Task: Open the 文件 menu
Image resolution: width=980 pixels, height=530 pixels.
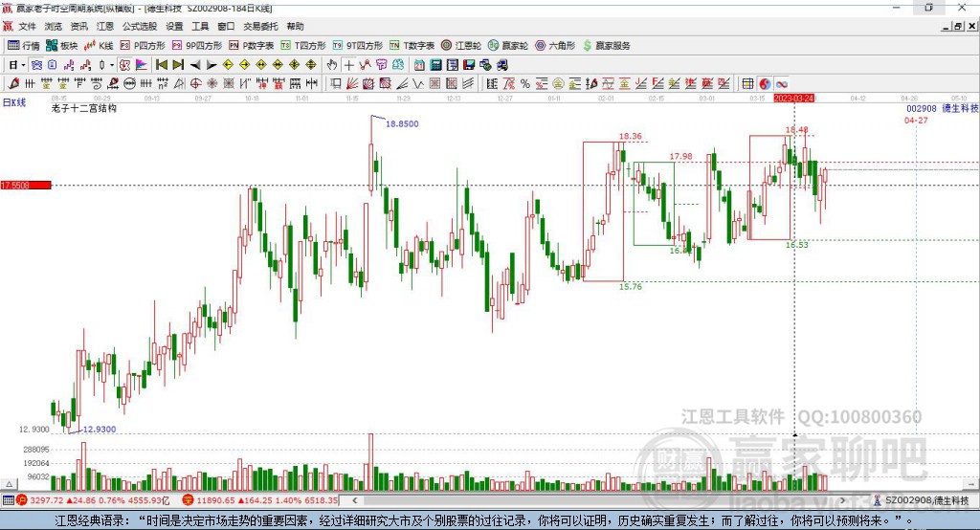Action: pos(27,26)
